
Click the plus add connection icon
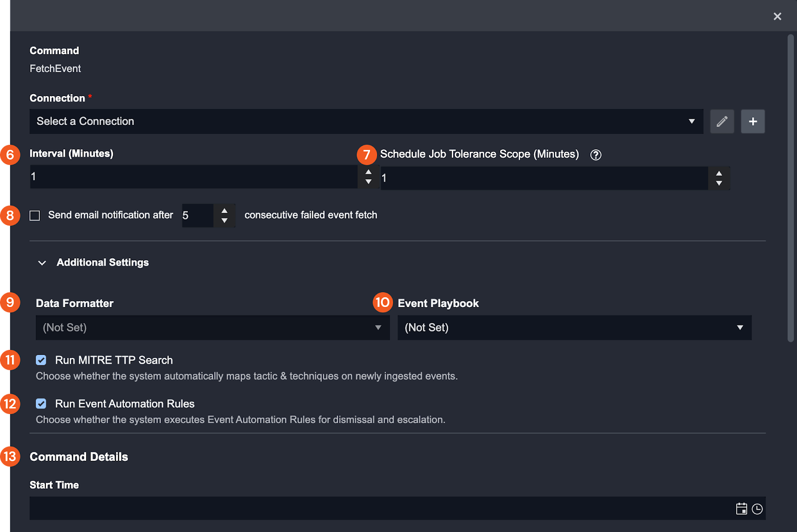point(753,121)
